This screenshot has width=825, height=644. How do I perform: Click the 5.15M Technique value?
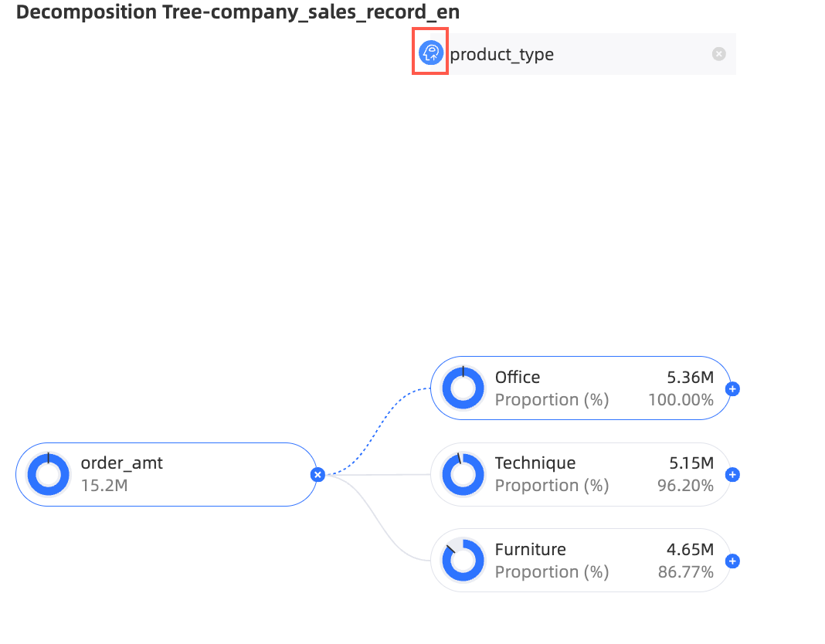coord(691,463)
